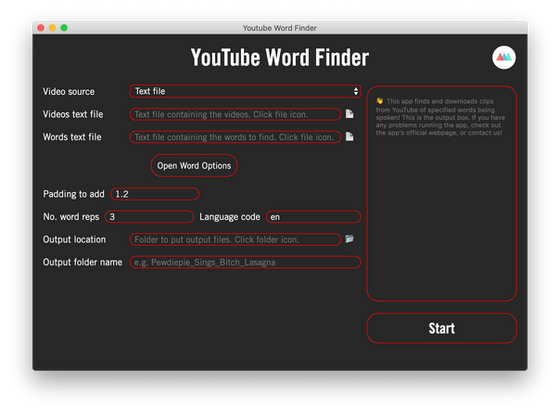Click the "Videos text file" label
The image size is (560, 412).
[73, 114]
